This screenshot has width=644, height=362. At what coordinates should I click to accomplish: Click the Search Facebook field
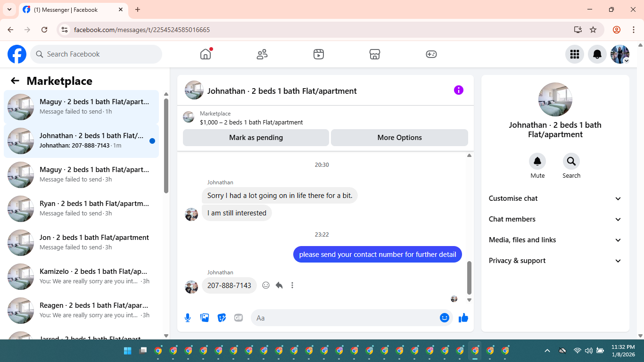[x=96, y=54]
